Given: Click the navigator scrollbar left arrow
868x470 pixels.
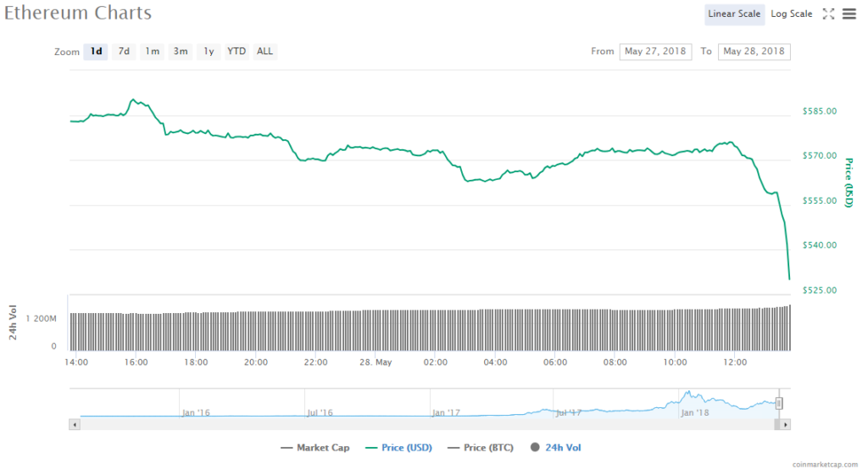Looking at the screenshot, I should click(x=75, y=423).
